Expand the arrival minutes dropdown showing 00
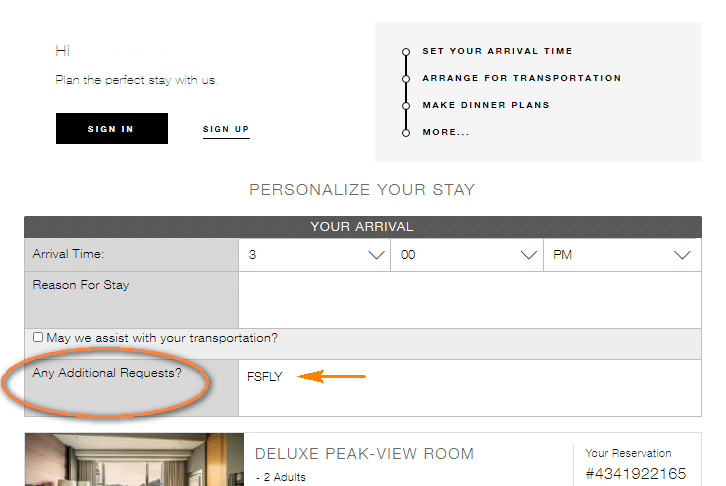726x486 pixels. 467,255
